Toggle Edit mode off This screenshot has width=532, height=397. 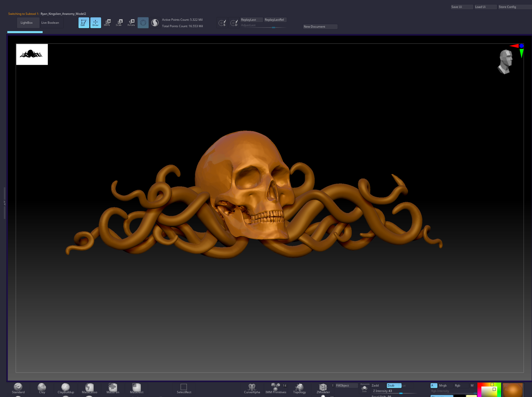coord(84,23)
